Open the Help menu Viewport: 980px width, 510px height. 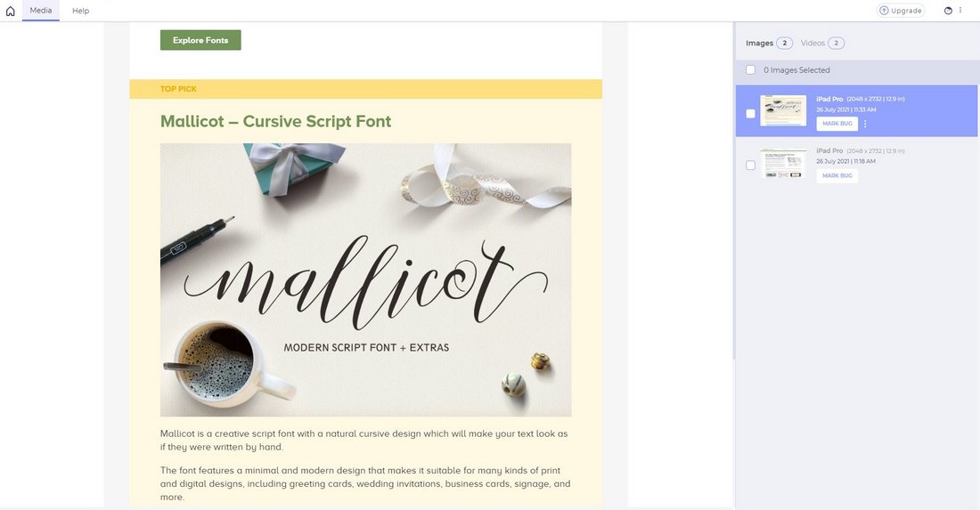pyautogui.click(x=80, y=11)
